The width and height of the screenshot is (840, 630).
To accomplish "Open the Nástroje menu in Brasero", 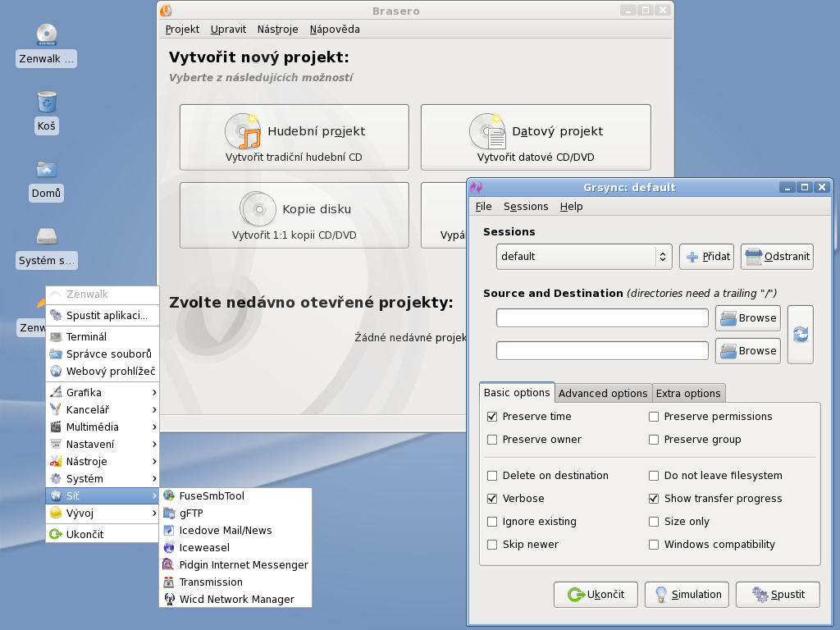I will 277,30.
